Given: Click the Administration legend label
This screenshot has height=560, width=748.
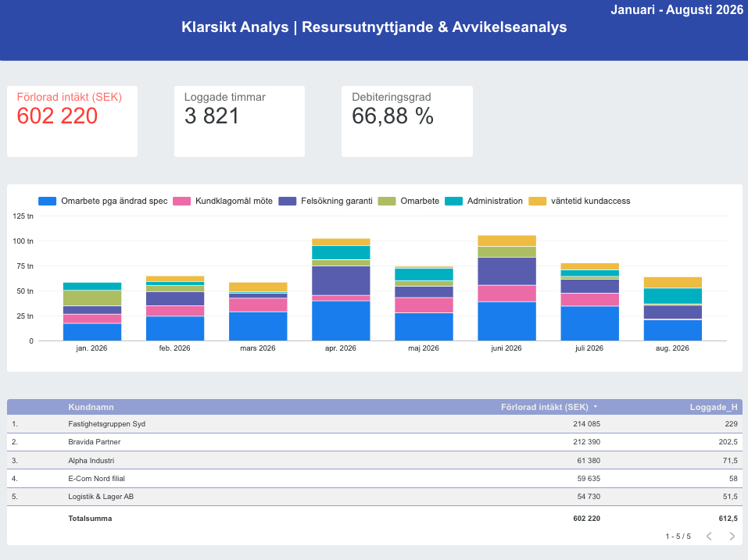Looking at the screenshot, I should point(495,202).
